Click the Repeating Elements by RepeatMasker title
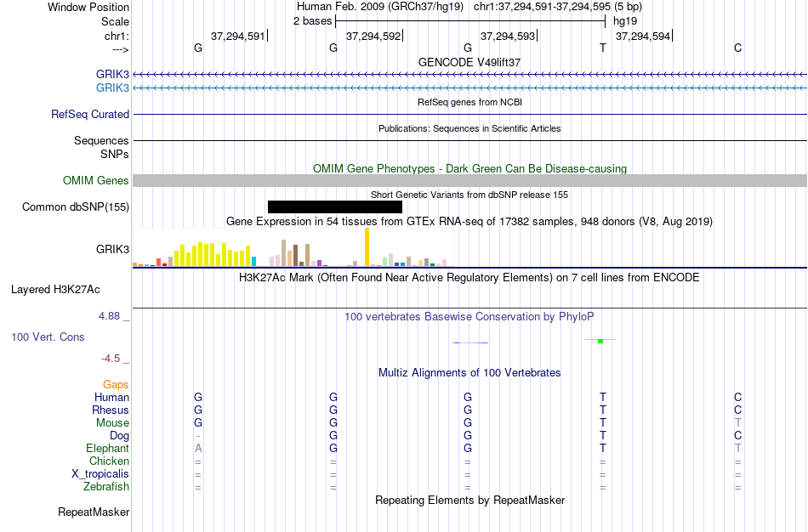Viewport: 808px width, 532px height. pos(470,501)
